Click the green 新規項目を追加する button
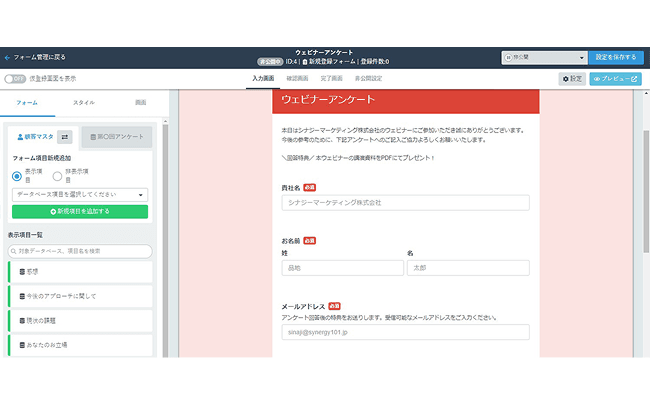650x406 pixels. coord(80,212)
